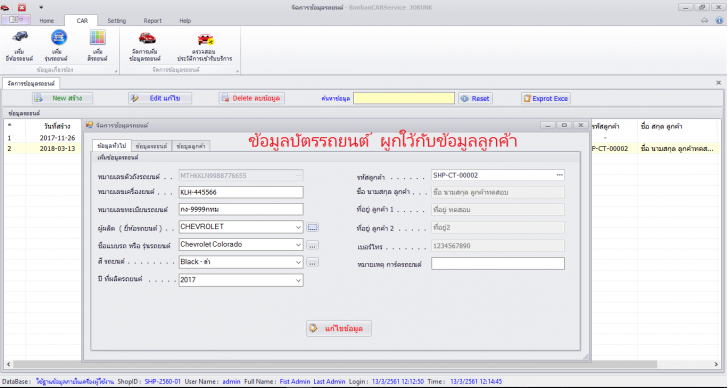
Task: Click the help icon at ribbon right
Action: pyautogui.click(x=719, y=20)
